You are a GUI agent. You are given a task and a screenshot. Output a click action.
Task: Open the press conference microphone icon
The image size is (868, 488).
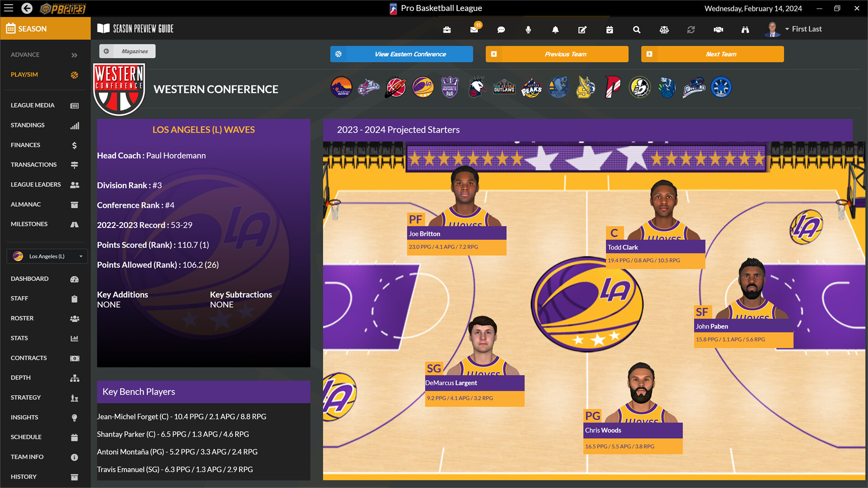[x=528, y=29]
